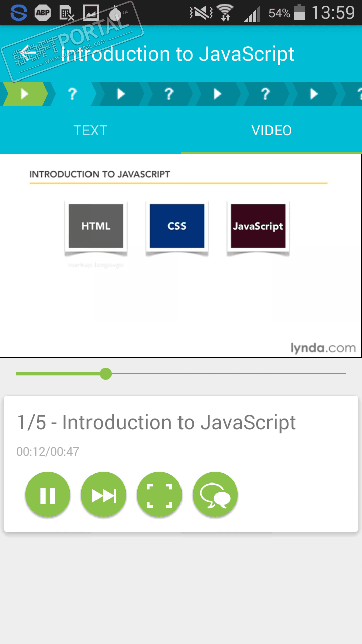Tap the ABP icon in status bar

pyautogui.click(x=43, y=13)
